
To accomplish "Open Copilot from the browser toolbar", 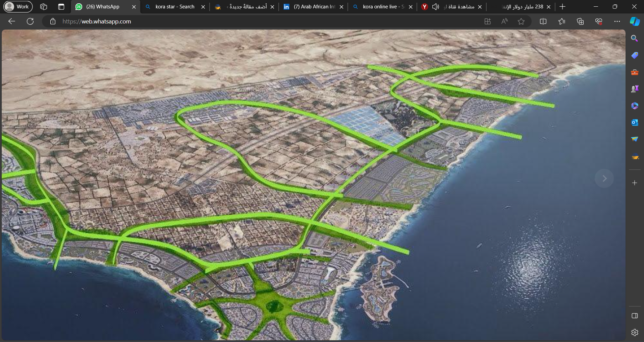I will [634, 21].
